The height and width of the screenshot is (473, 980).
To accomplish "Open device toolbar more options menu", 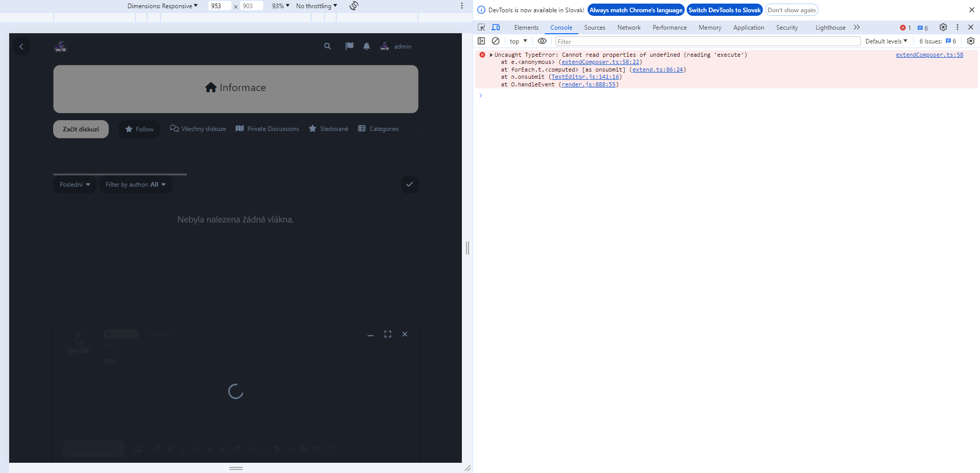I will coord(462,6).
